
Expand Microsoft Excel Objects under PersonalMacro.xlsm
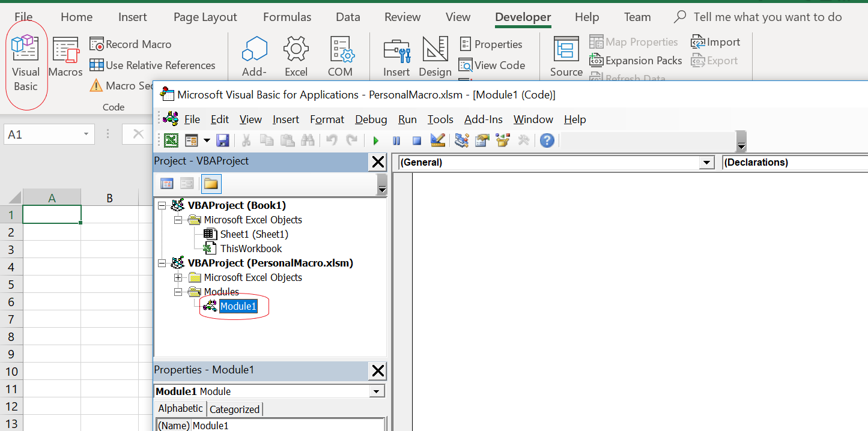[x=177, y=277]
